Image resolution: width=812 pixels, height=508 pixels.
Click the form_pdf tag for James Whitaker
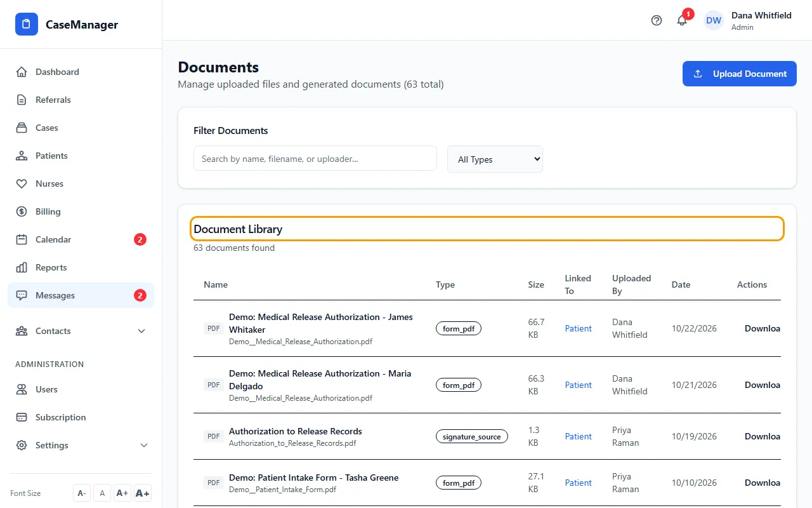[459, 328]
